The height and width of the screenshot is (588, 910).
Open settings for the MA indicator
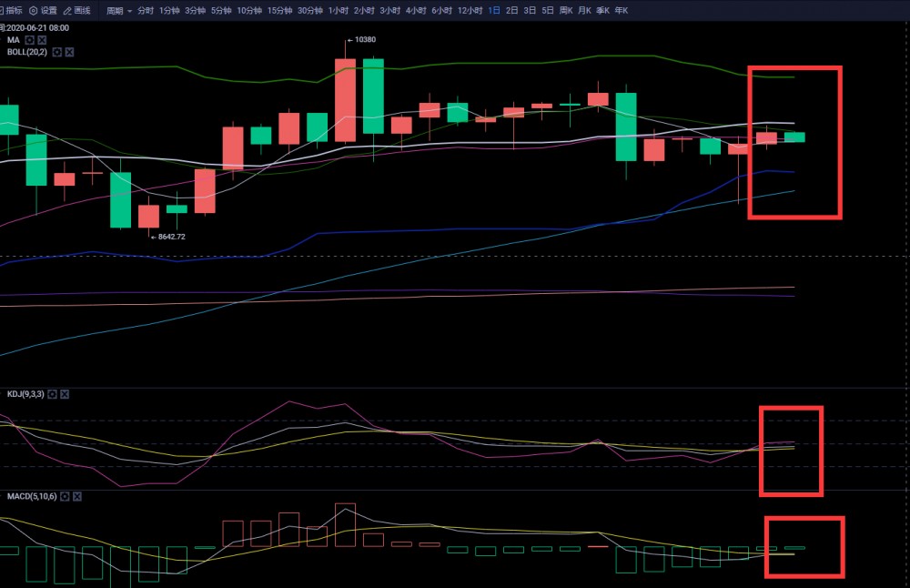(x=29, y=40)
